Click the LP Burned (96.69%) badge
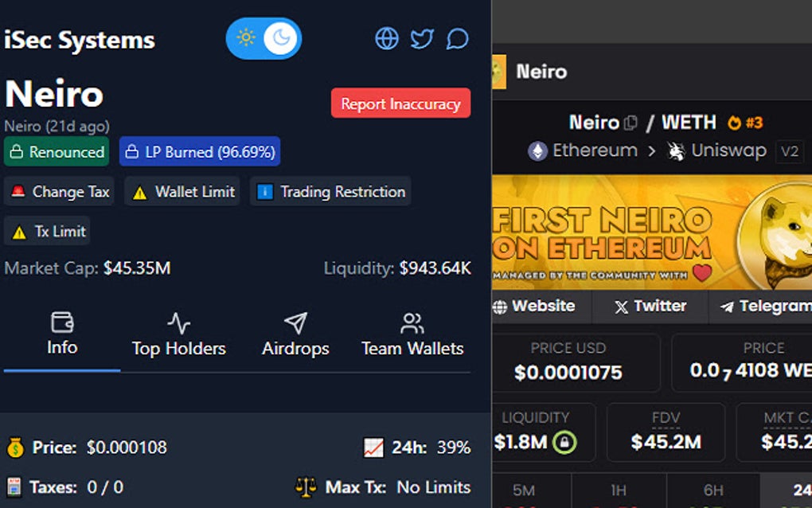 coord(200,152)
